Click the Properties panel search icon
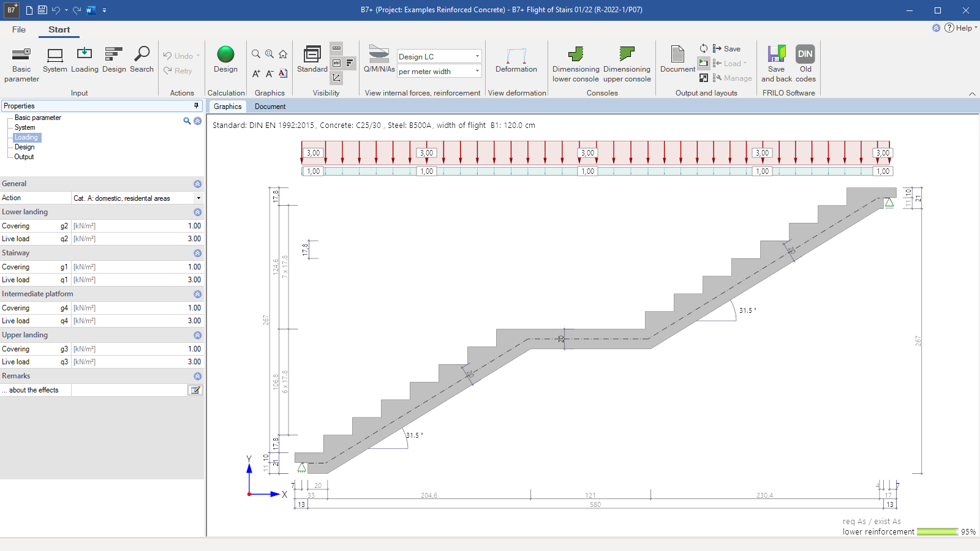The height and width of the screenshot is (551, 980). 187,121
